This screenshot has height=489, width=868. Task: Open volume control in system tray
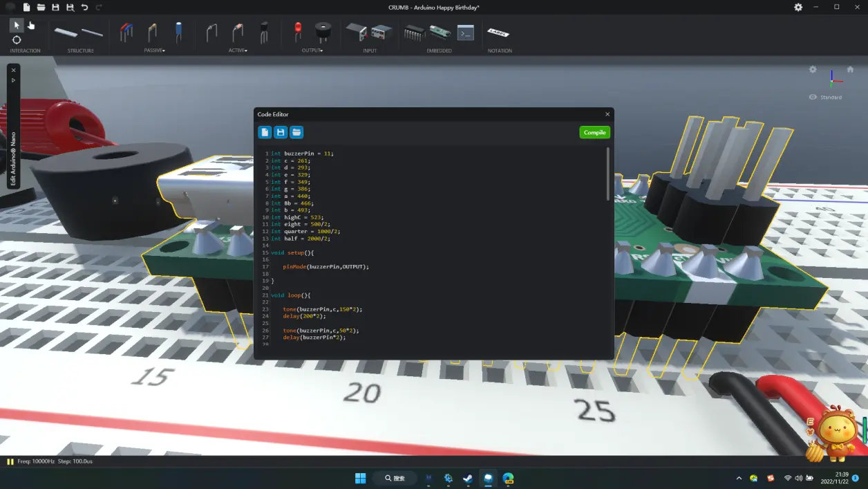pos(799,478)
